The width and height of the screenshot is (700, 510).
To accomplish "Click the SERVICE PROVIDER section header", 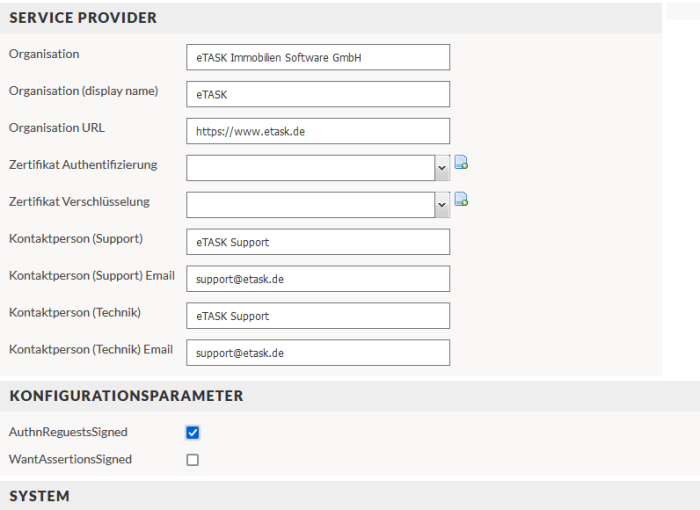I will (331, 18).
